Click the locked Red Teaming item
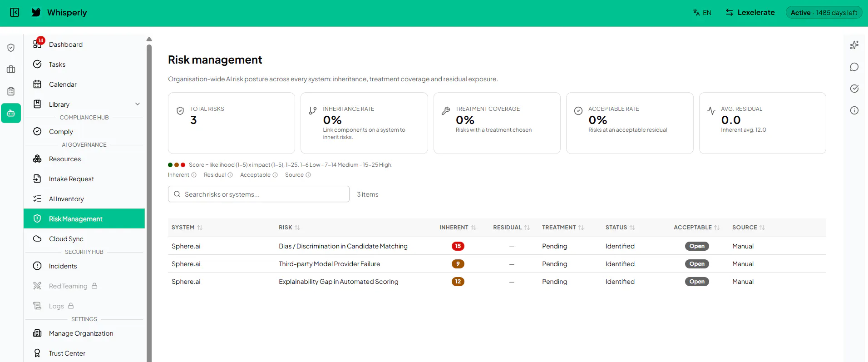Viewport: 868px width, 362px height. (x=84, y=286)
